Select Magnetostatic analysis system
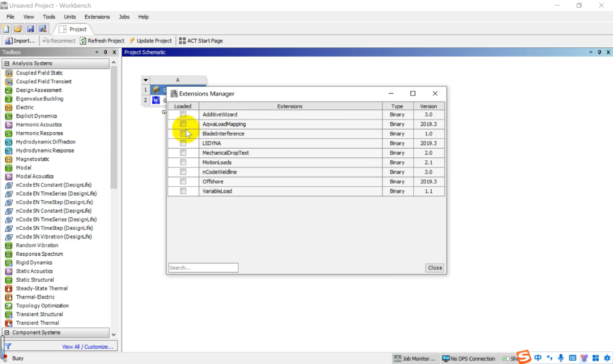Image resolution: width=613 pixels, height=364 pixels. 33,159
